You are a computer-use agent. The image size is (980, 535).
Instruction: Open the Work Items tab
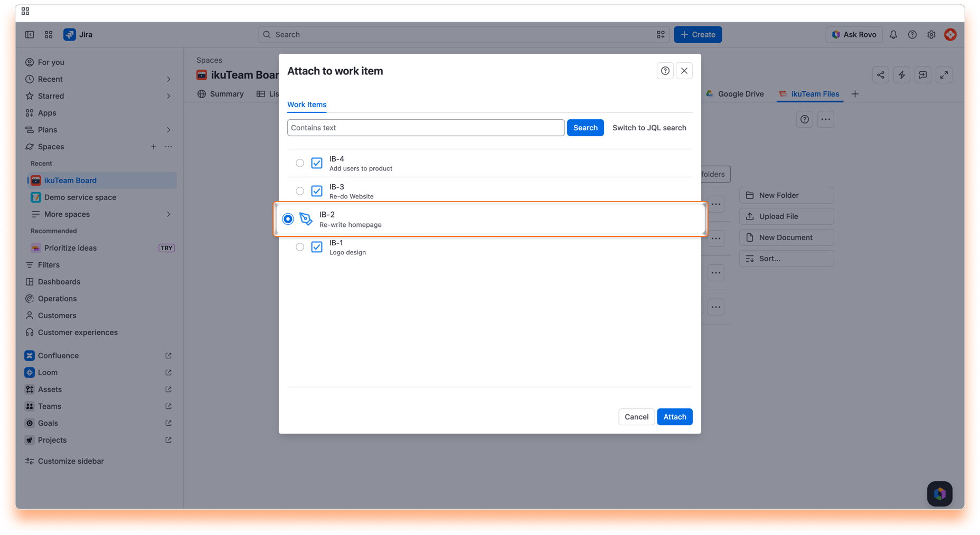307,104
